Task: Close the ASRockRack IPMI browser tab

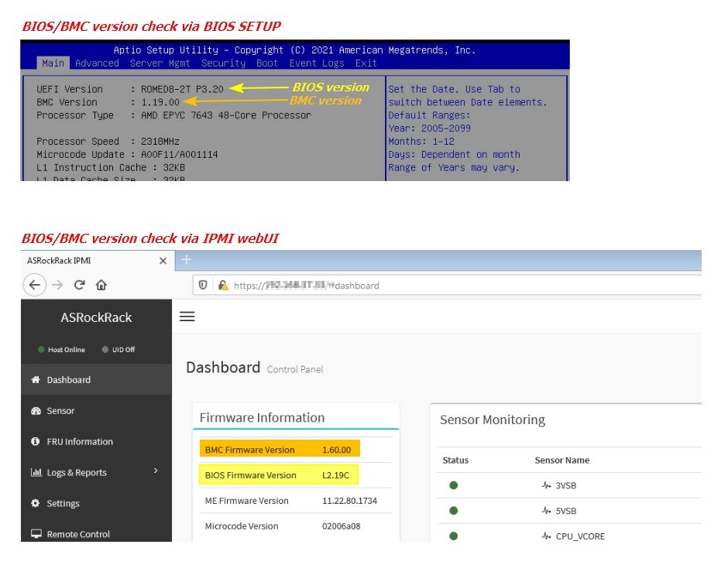Action: point(163,261)
